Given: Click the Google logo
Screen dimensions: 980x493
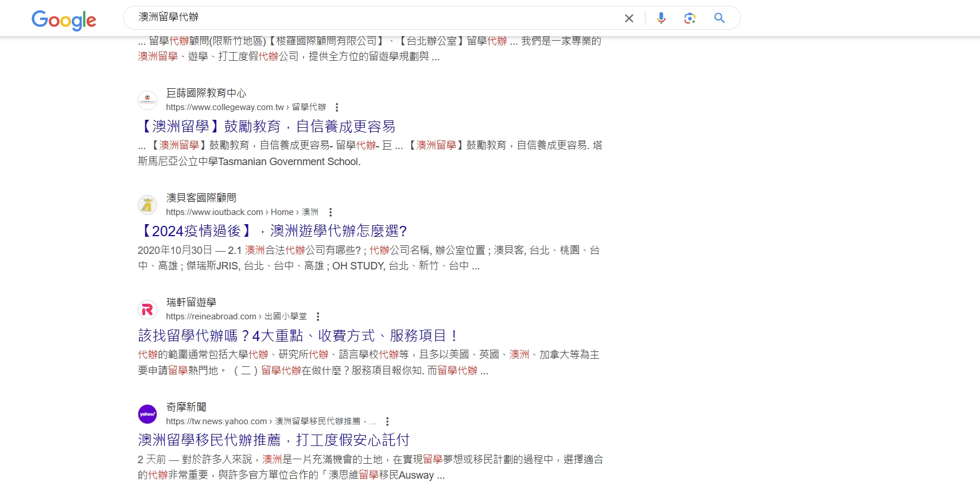Looking at the screenshot, I should click(x=64, y=20).
